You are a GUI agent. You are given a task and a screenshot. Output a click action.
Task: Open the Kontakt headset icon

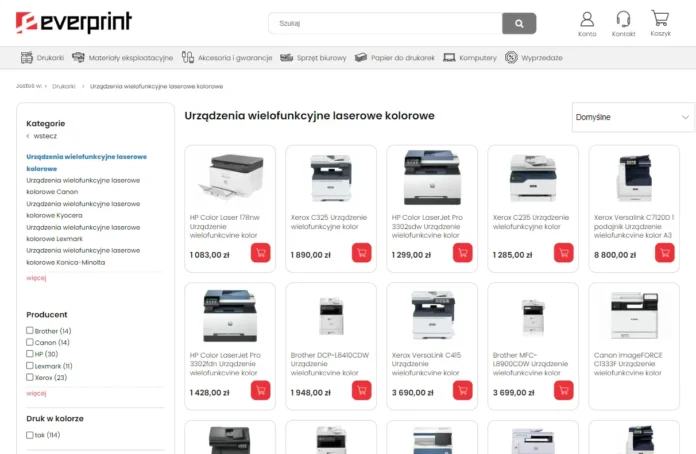(623, 20)
